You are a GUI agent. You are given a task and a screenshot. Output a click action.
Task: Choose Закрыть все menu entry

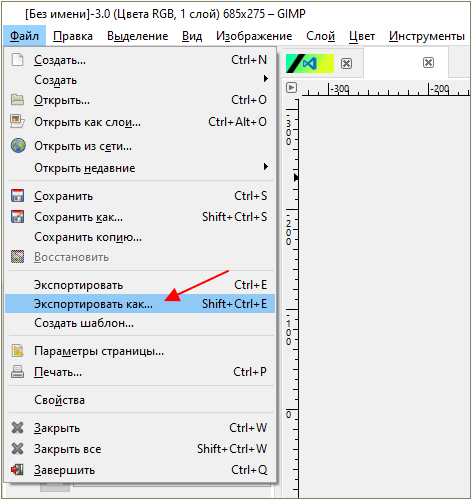140,449
